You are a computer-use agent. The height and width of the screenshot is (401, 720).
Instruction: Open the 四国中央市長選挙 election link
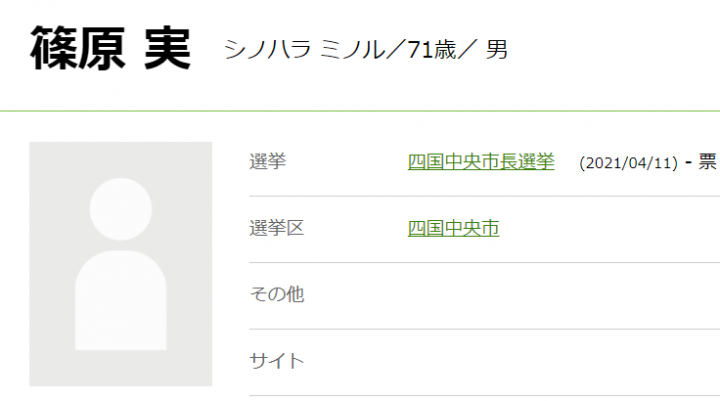(x=481, y=162)
